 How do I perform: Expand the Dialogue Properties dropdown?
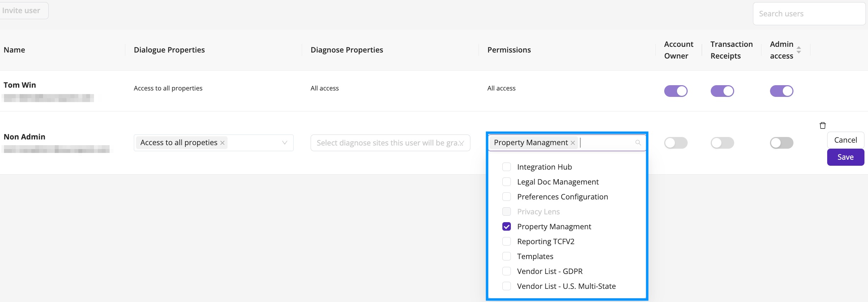[x=284, y=143]
